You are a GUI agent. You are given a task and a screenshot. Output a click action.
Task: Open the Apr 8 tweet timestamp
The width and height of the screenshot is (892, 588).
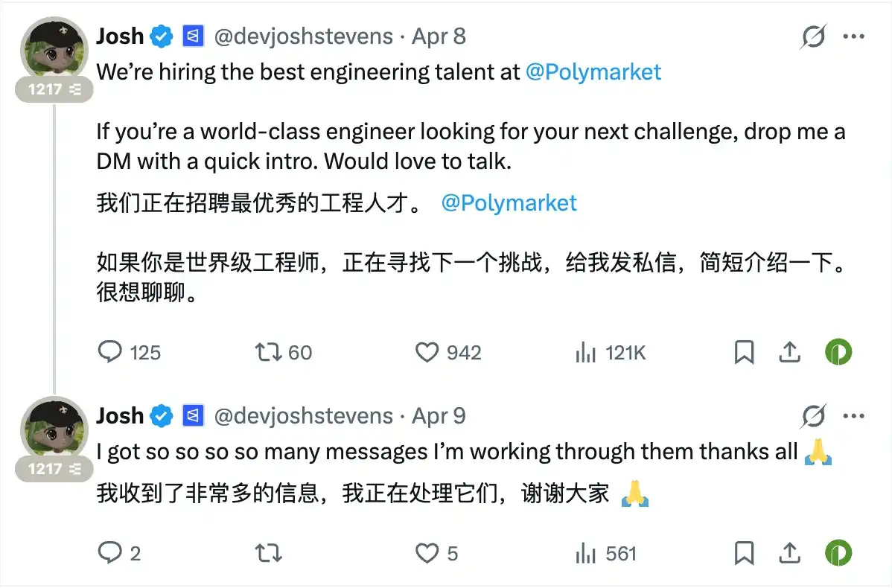tap(439, 36)
